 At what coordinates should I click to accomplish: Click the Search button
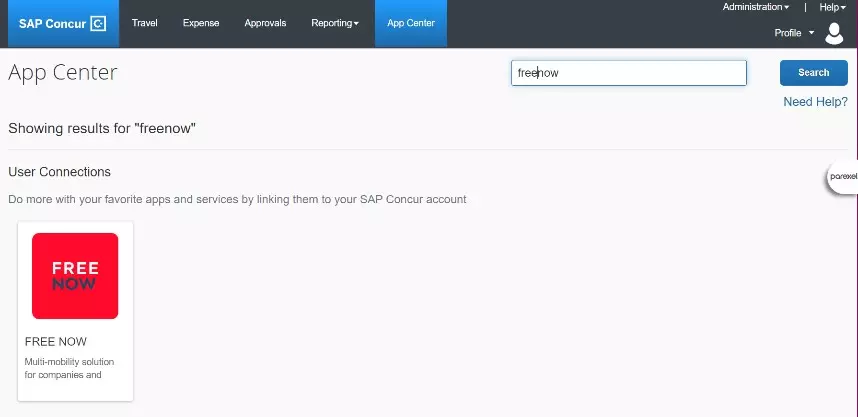coord(814,73)
